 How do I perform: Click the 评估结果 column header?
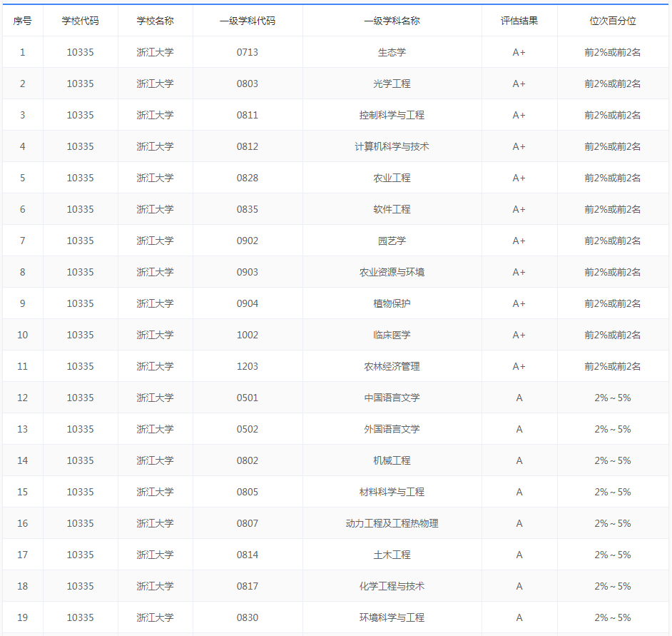[x=519, y=21]
